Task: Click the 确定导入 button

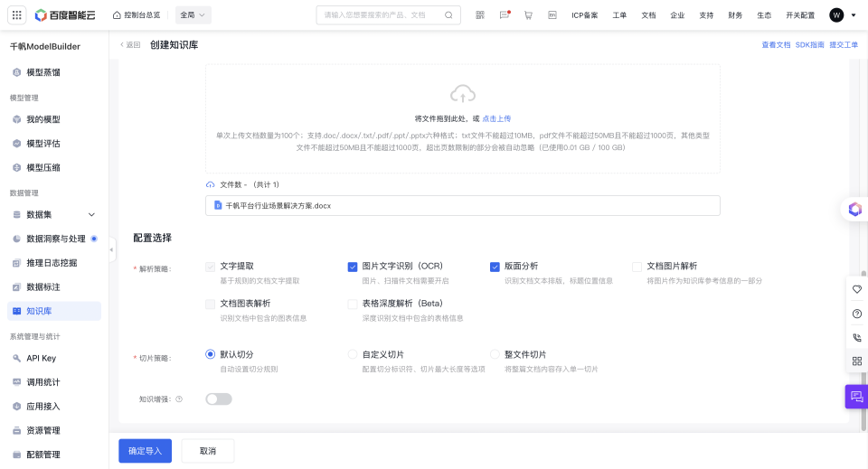Action: click(145, 451)
